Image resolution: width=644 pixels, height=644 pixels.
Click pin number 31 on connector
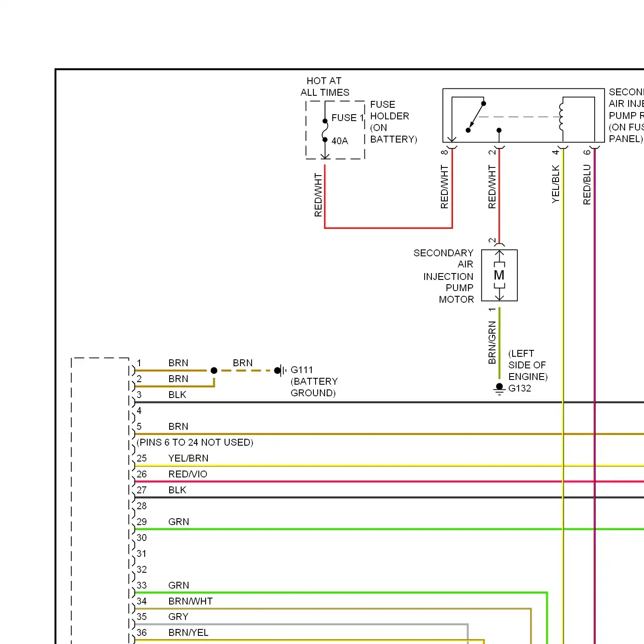click(x=142, y=553)
